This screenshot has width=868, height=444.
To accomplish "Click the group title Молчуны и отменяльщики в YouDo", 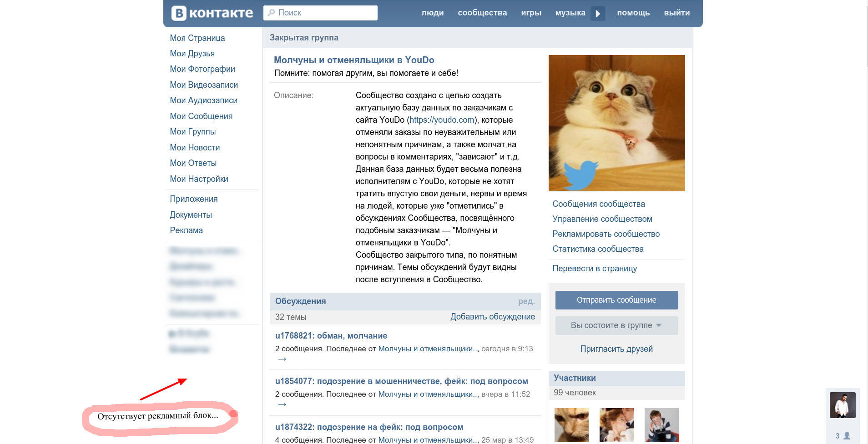I will pos(354,60).
